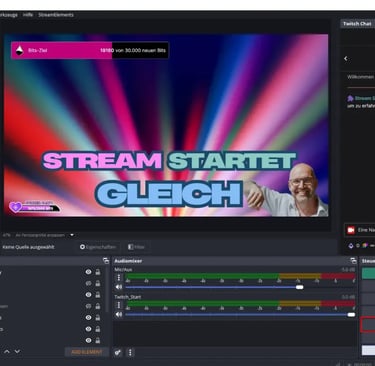Click the Mic/Aux volume slider handle
The height and width of the screenshot is (366, 375).
click(x=300, y=287)
